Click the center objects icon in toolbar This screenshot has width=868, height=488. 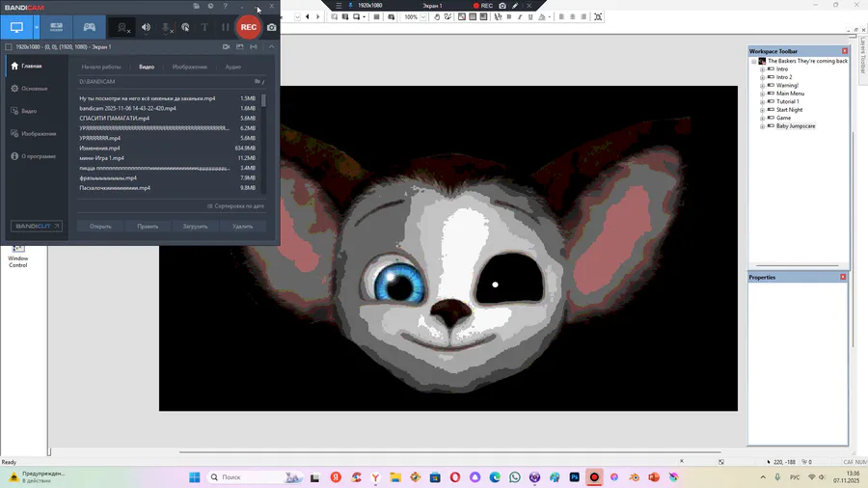click(x=598, y=17)
